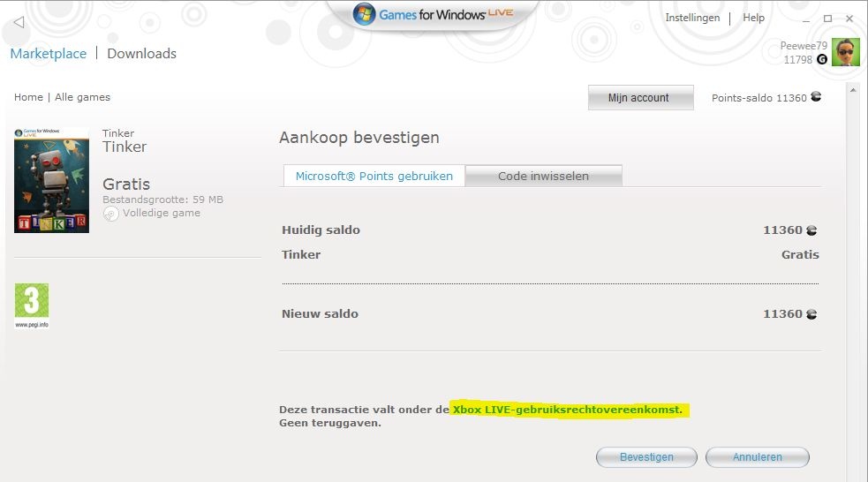
Task: Click the Peewee79 gamertag
Action: coord(804,45)
